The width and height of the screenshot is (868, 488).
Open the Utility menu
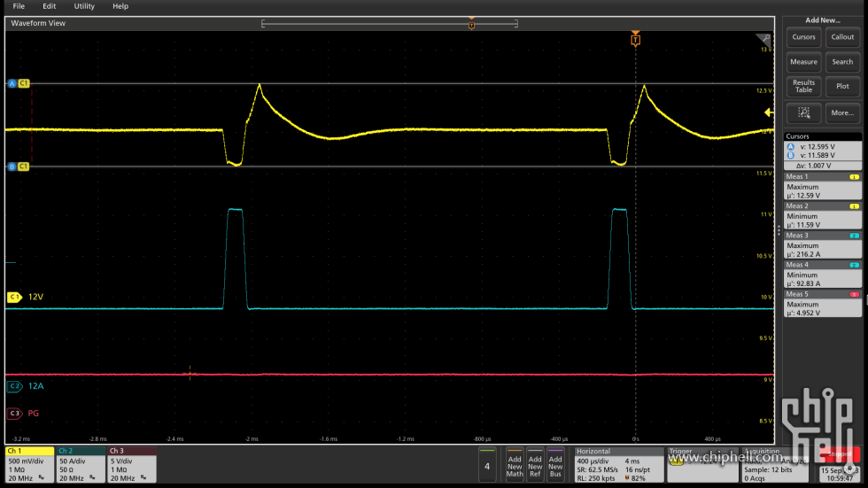(84, 6)
